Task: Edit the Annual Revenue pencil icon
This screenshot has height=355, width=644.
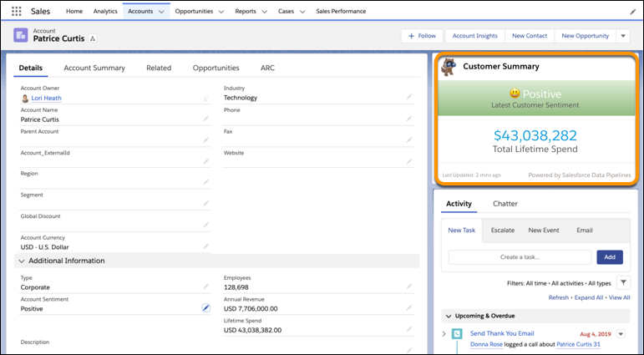Action: 409,307
